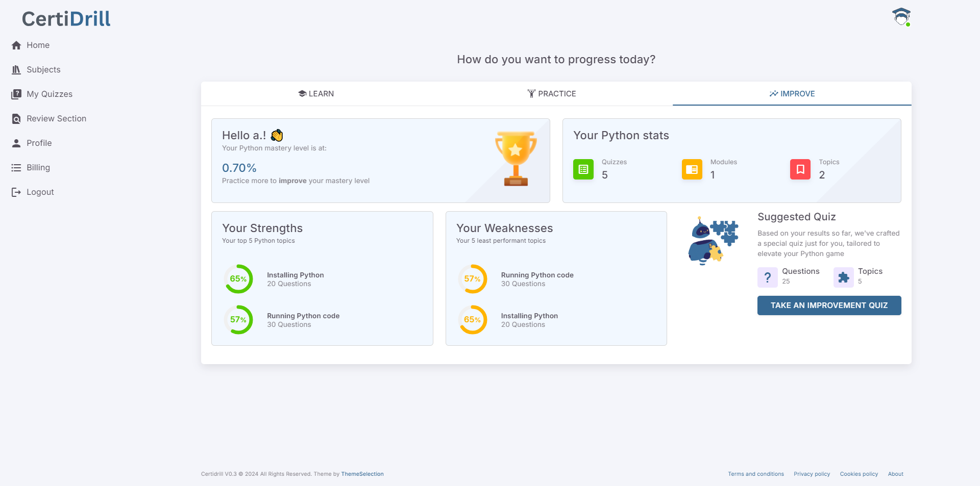Click 65% green progress ring in Strengths
The image size is (980, 486).
coord(238,279)
